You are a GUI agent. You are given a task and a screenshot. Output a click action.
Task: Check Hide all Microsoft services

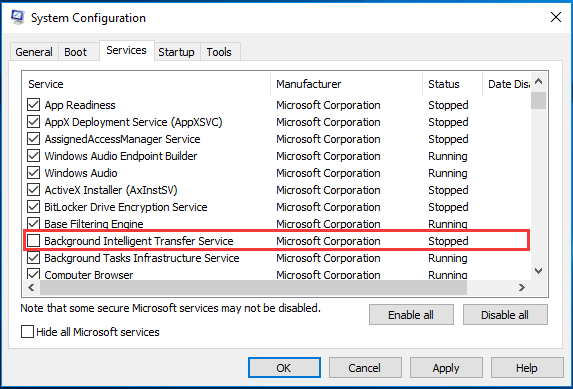[x=27, y=332]
